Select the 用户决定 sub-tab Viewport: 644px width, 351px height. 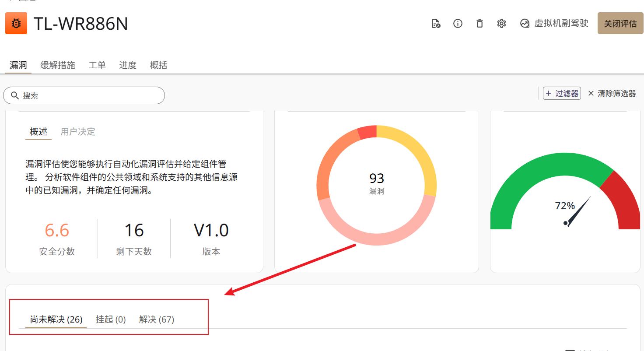[x=78, y=132]
